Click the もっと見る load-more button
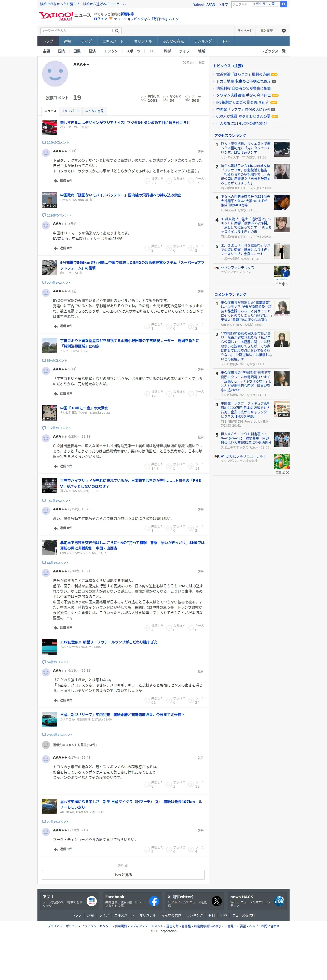This screenshot has width=327, height=980. click(123, 875)
